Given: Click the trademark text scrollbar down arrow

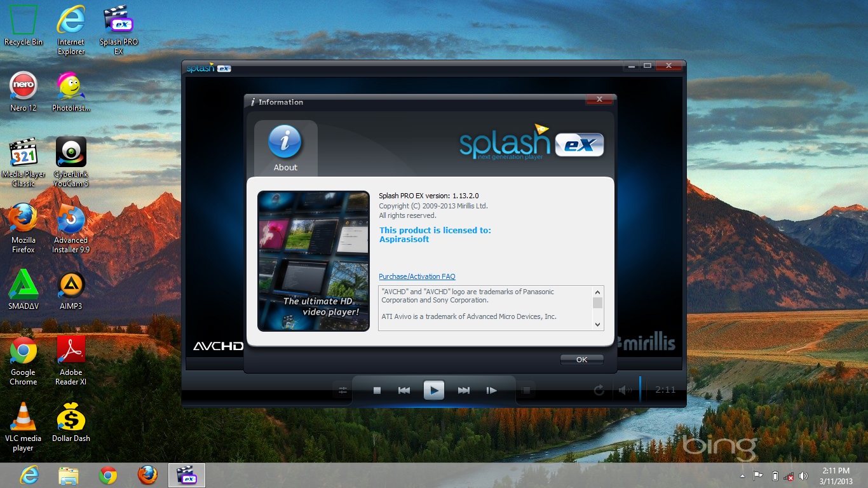Looking at the screenshot, I should coord(597,324).
